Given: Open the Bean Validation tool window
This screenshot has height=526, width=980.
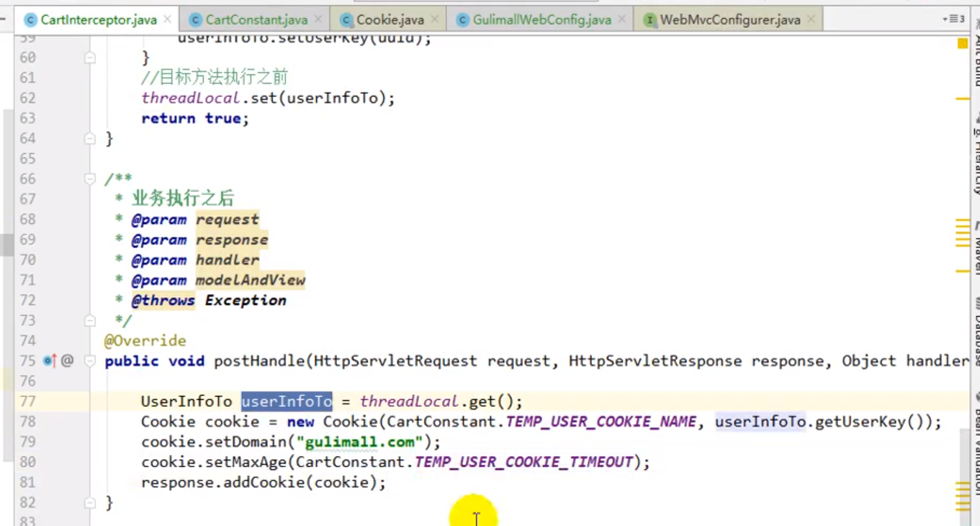Looking at the screenshot, I should point(977,443).
